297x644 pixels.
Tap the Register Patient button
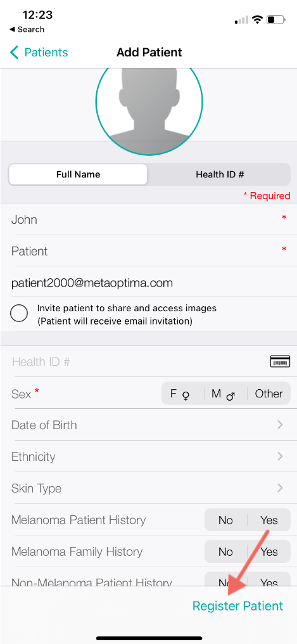pos(238,606)
